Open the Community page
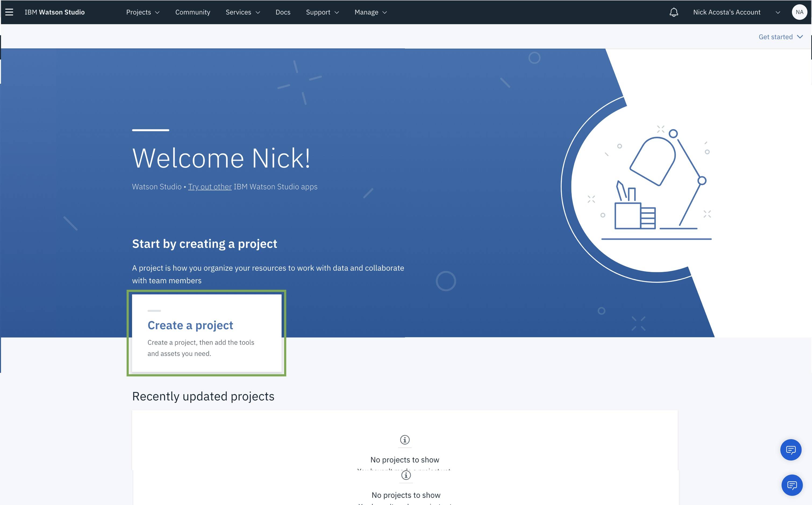 (193, 12)
